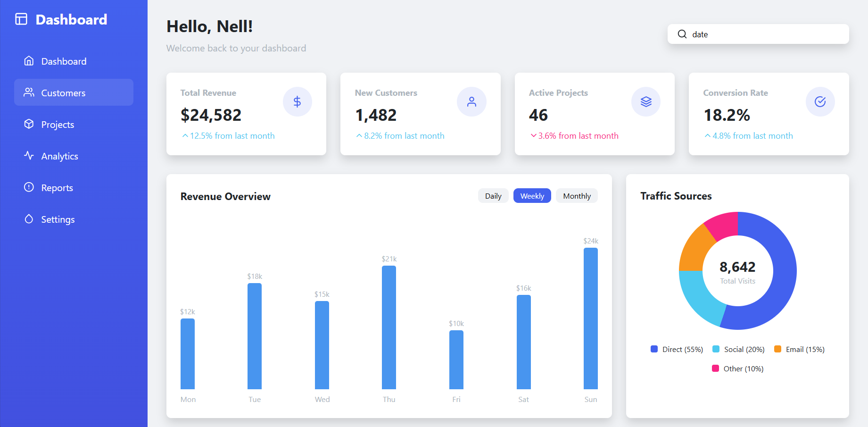
Task: Click the alert circle icon beside Reports
Action: (x=29, y=187)
